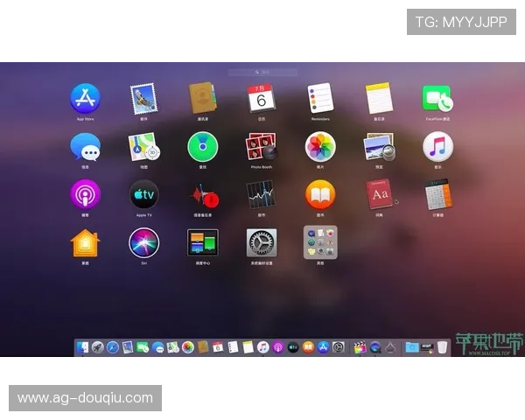Open the Photos app in Launchpad

(x=320, y=146)
